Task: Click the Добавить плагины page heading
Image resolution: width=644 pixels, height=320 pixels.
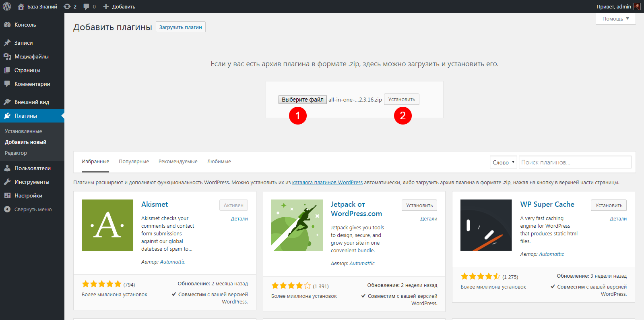Action: click(113, 27)
